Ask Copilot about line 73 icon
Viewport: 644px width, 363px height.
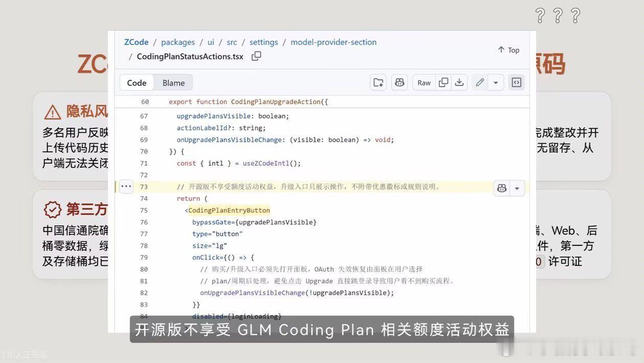click(502, 188)
